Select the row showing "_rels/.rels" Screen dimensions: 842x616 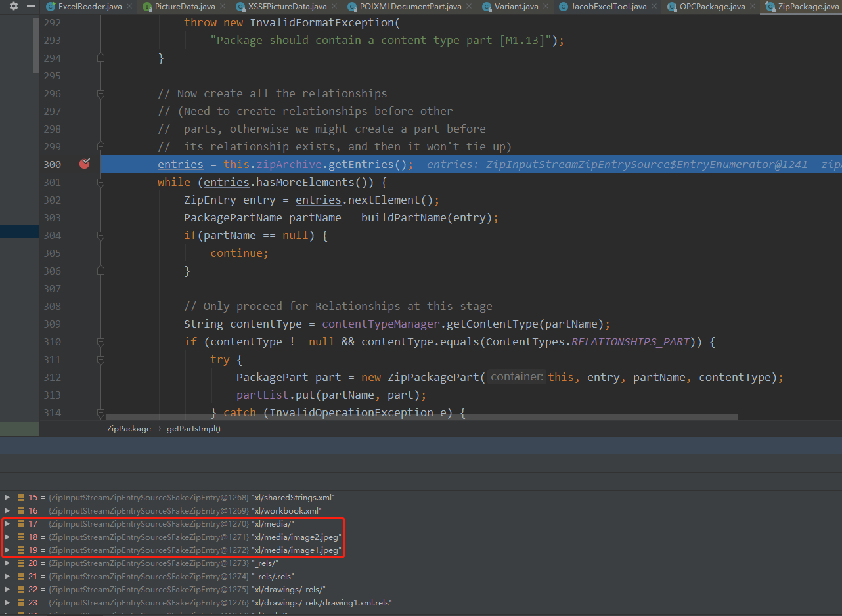[x=421, y=577]
